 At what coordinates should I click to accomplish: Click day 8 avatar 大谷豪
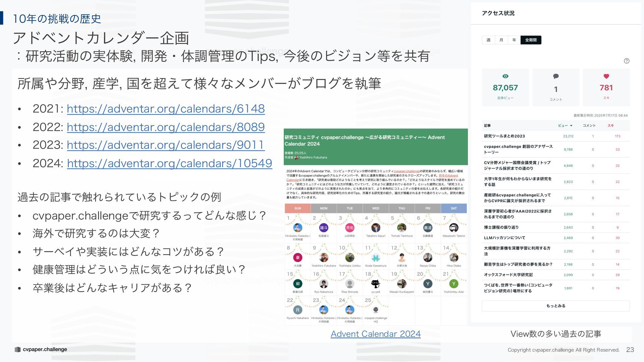click(298, 257)
